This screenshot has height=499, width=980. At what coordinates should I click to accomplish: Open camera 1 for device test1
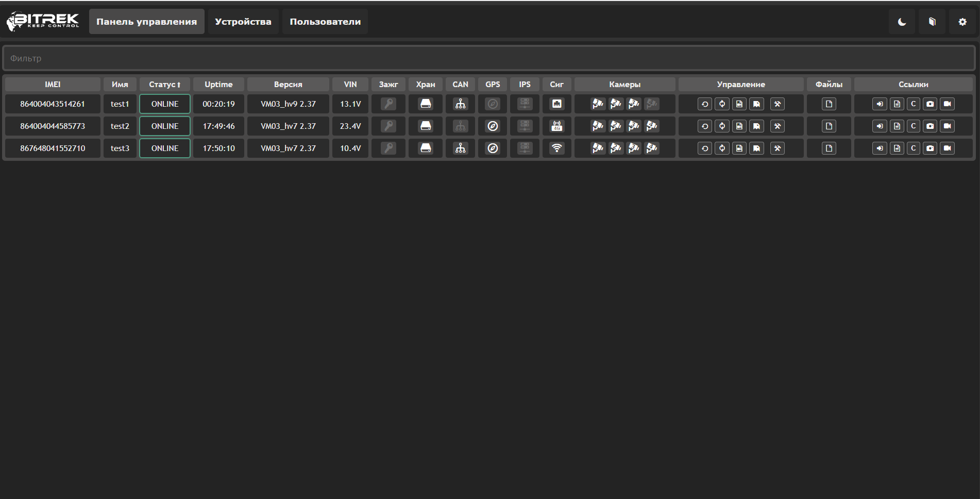pyautogui.click(x=598, y=104)
